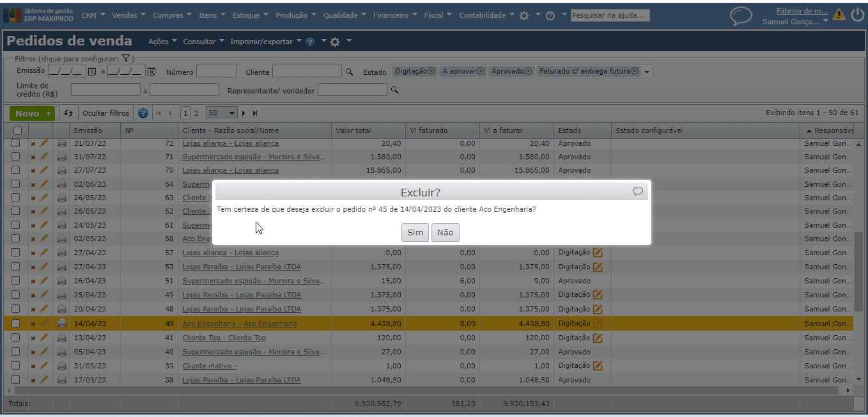Click Ocultar filtros button
Image resolution: width=868 pixels, height=417 pixels.
(106, 113)
